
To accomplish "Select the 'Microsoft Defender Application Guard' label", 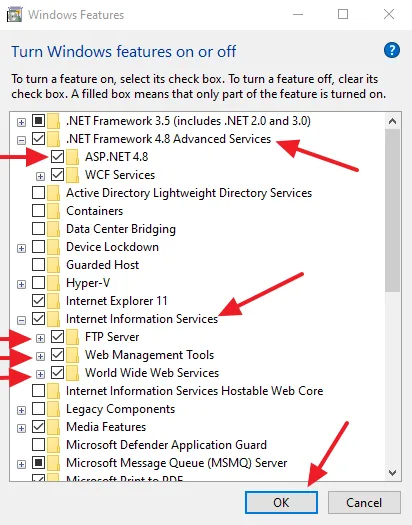I will coord(166,445).
